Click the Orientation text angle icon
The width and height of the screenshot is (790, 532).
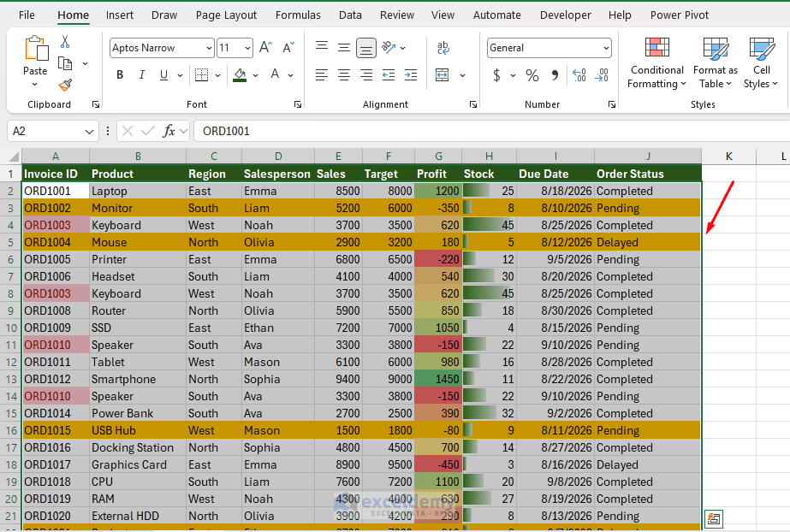389,48
